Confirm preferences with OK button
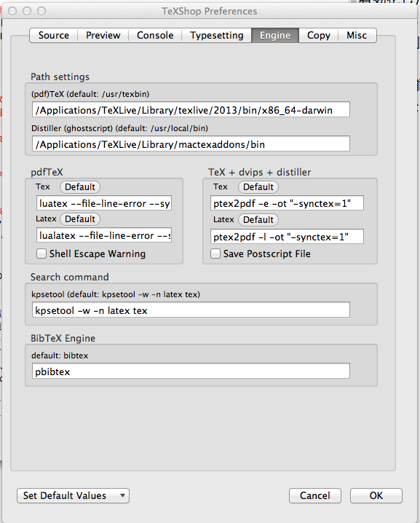Viewport: 420px width, 523px height. [x=376, y=495]
